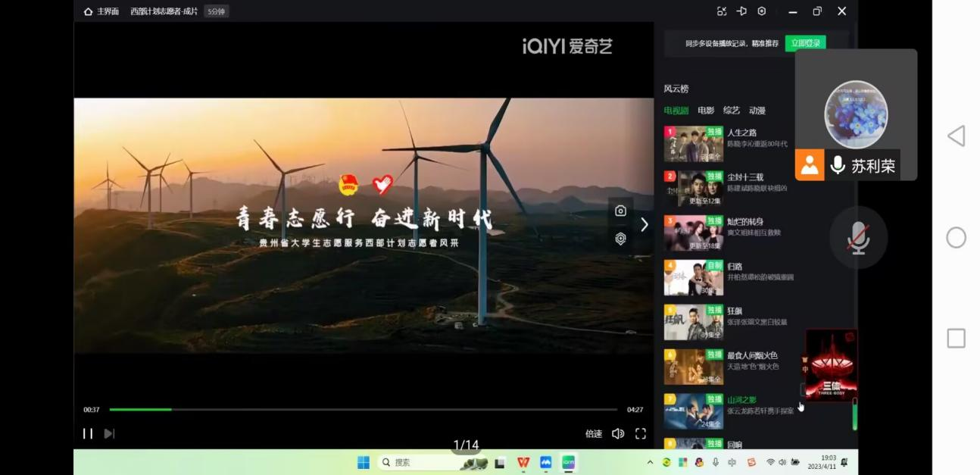Open iQIYI settings hexagon icon in title bar

pyautogui.click(x=762, y=11)
